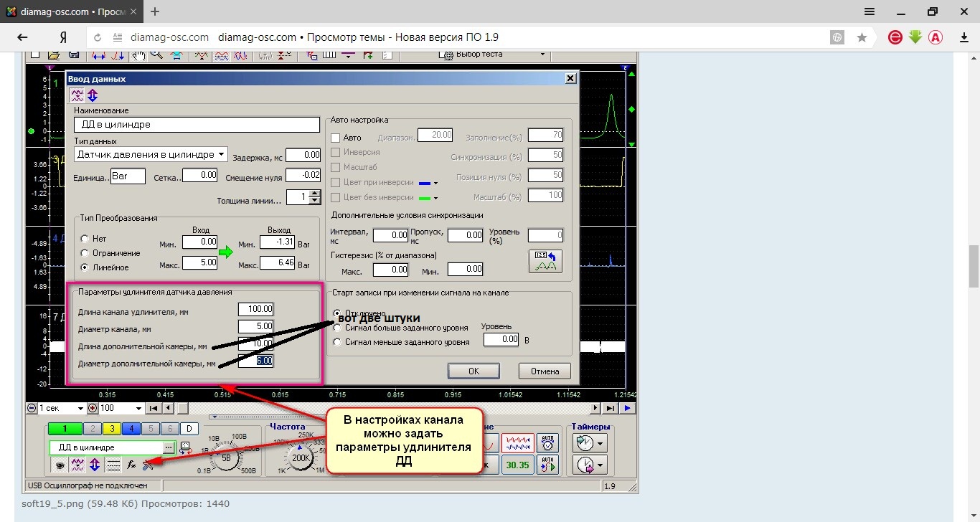Open channel settings tools icon
The image size is (980, 522).
point(148,465)
